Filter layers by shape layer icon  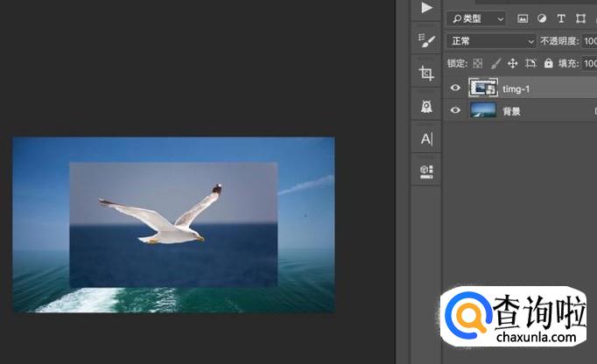[580, 18]
